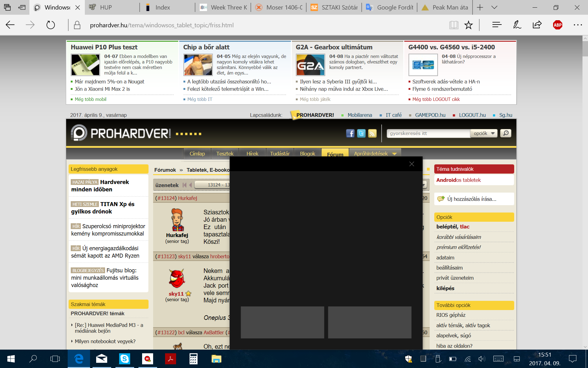Open Milyen notebookot vegyek topic

105,341
